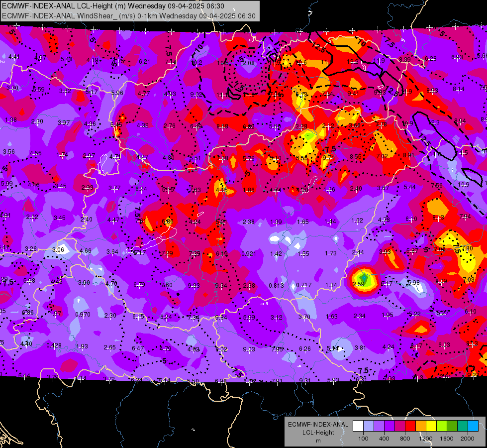Click the yellow legend color swatch

click(431, 426)
